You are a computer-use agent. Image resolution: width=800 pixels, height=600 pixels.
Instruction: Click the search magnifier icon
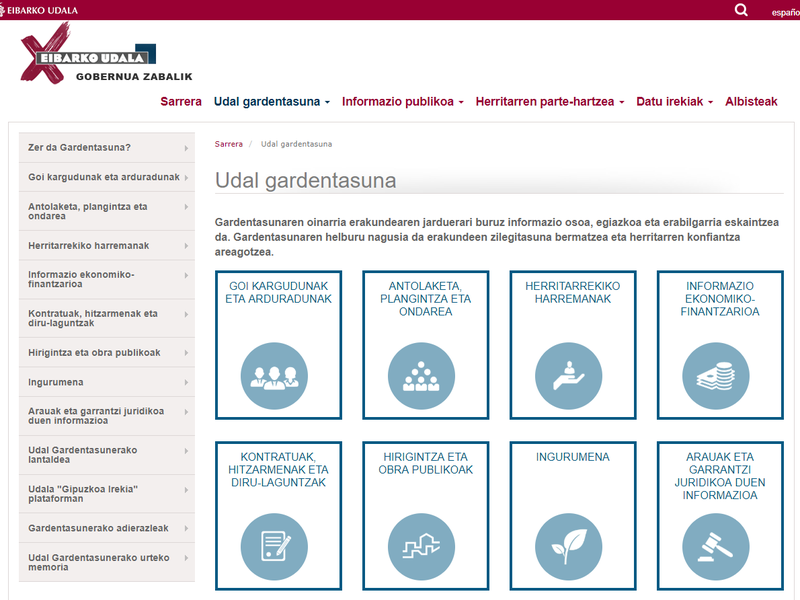point(741,10)
